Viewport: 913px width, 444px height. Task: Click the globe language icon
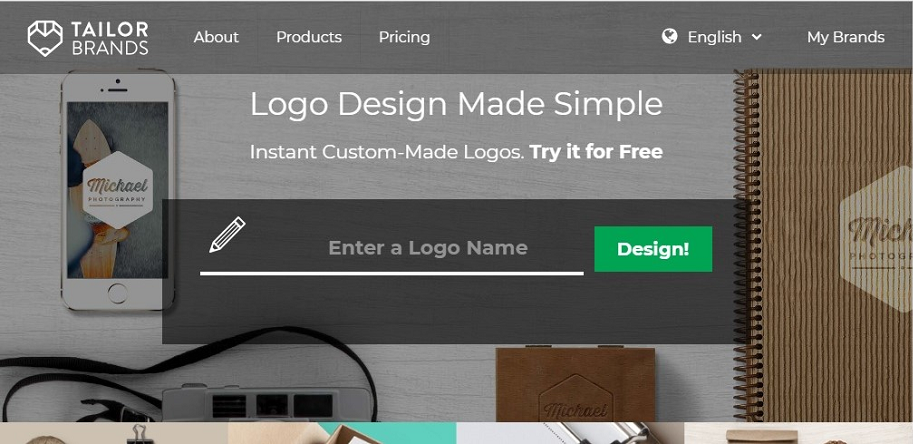pyautogui.click(x=670, y=37)
